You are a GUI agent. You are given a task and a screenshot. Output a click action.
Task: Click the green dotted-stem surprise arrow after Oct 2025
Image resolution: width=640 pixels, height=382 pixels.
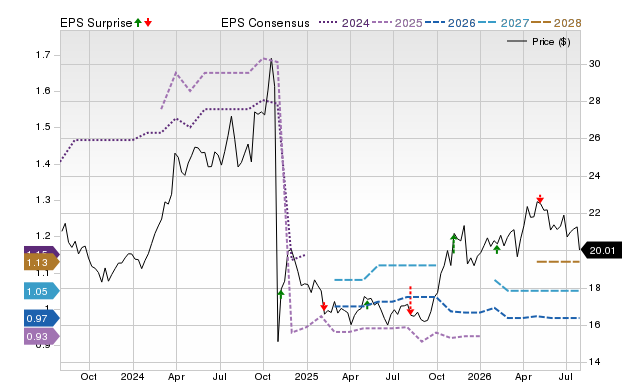click(453, 244)
